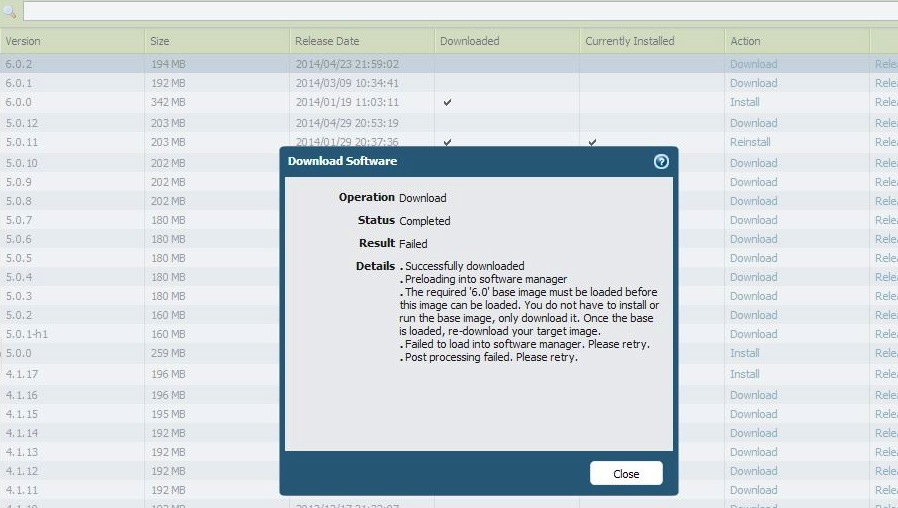
Task: Focus the search input field
Action: pyautogui.click(x=460, y=11)
